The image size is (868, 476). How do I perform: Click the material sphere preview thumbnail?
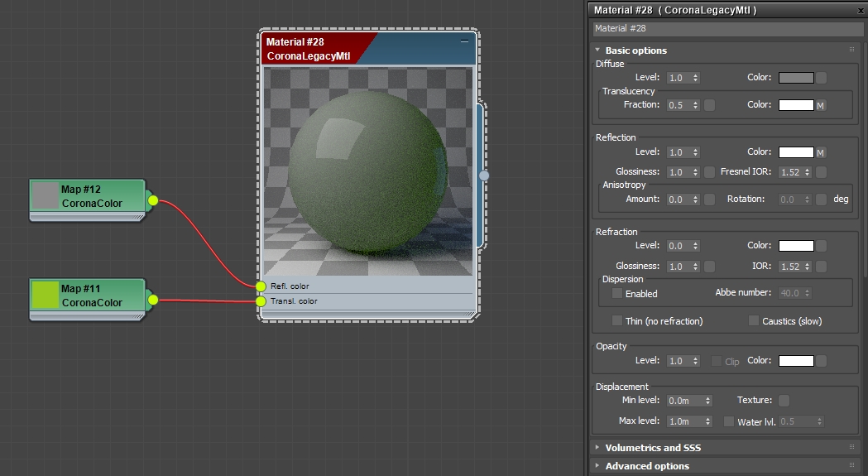(368, 172)
